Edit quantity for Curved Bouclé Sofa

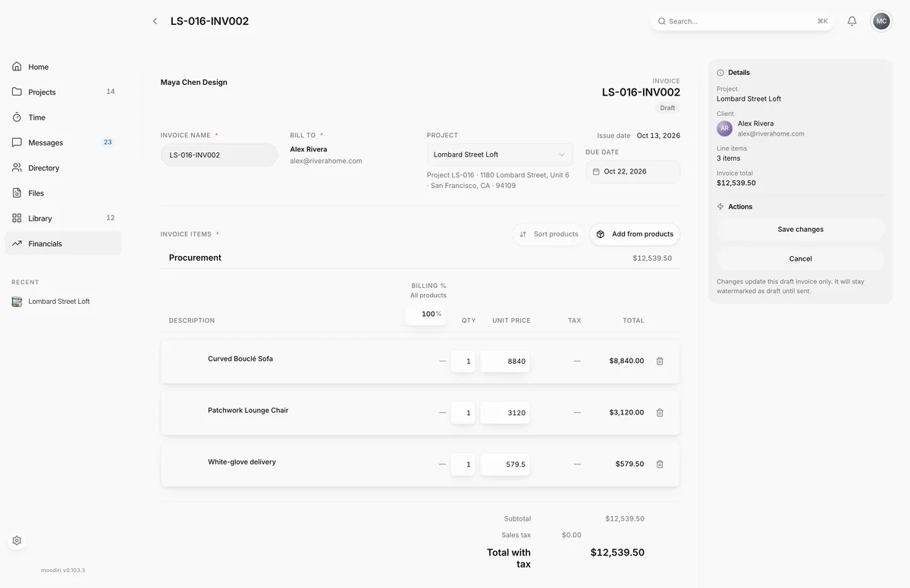point(463,361)
